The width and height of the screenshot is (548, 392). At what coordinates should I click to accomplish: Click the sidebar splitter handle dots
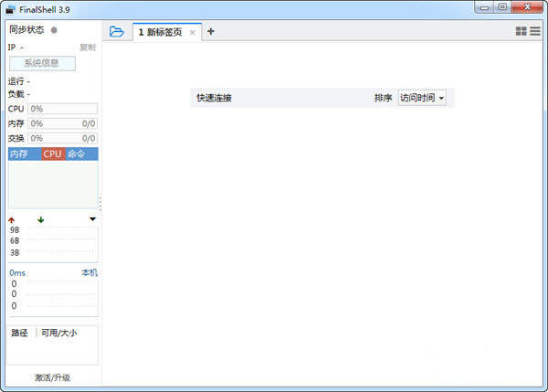click(100, 204)
